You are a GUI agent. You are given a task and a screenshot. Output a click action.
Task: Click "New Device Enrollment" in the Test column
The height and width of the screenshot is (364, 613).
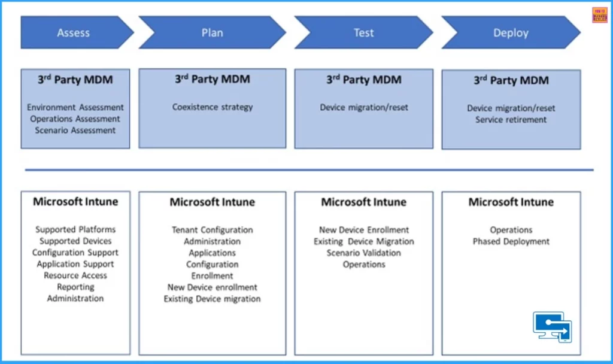point(363,230)
